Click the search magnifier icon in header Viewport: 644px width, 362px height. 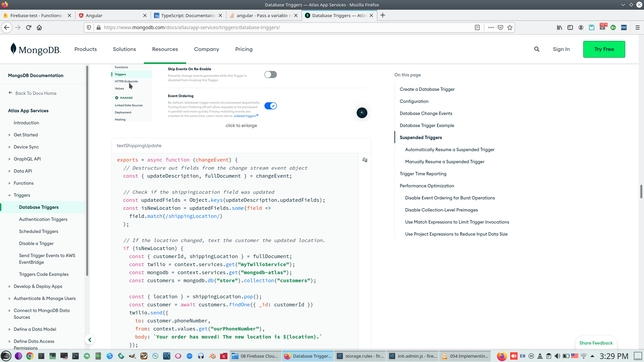click(x=537, y=49)
